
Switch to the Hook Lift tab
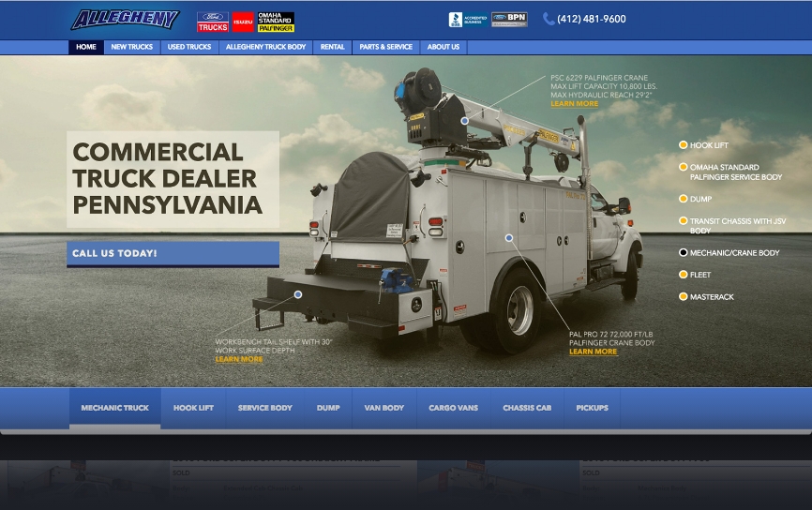coord(193,408)
